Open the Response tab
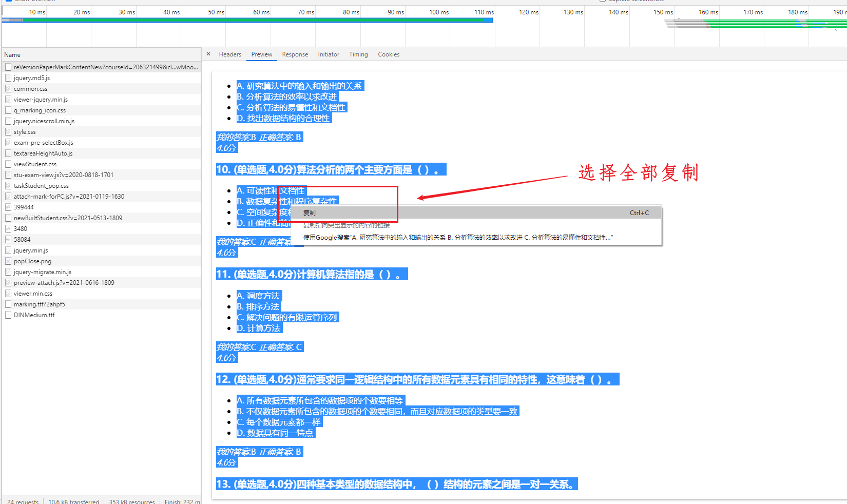The width and height of the screenshot is (847, 504). [295, 54]
